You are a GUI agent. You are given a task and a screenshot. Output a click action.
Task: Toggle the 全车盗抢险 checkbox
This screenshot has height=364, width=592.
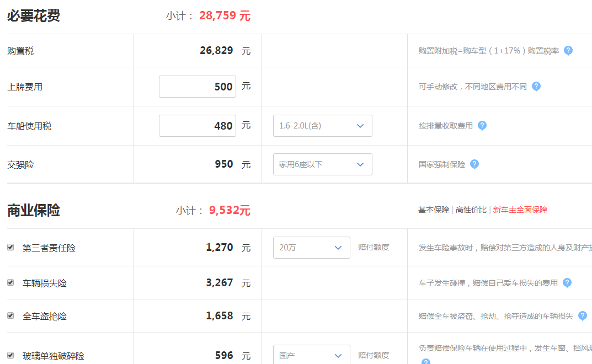[x=10, y=315]
